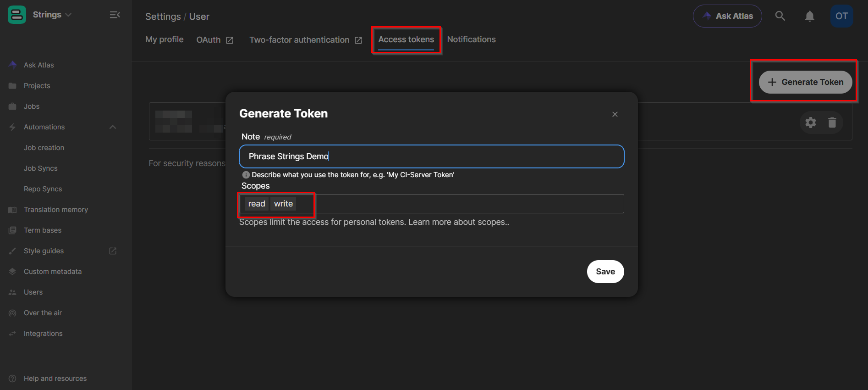Open notifications bell icon

[x=810, y=16]
